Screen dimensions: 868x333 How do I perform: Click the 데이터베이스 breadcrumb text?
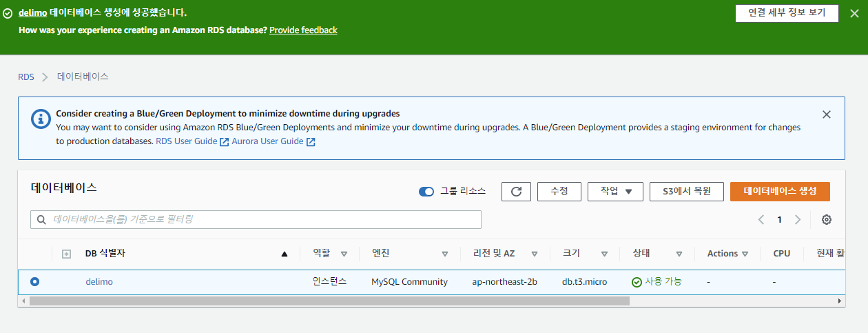[83, 77]
